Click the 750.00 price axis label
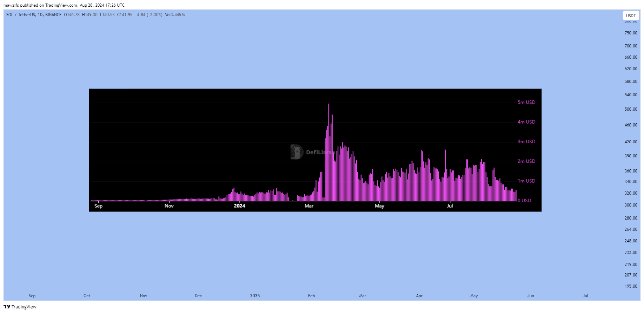This screenshot has width=644, height=313. pyautogui.click(x=631, y=33)
